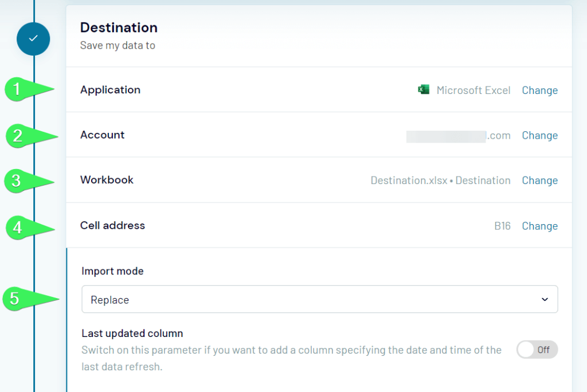Click the green Microsoft Excel icon

coord(424,89)
